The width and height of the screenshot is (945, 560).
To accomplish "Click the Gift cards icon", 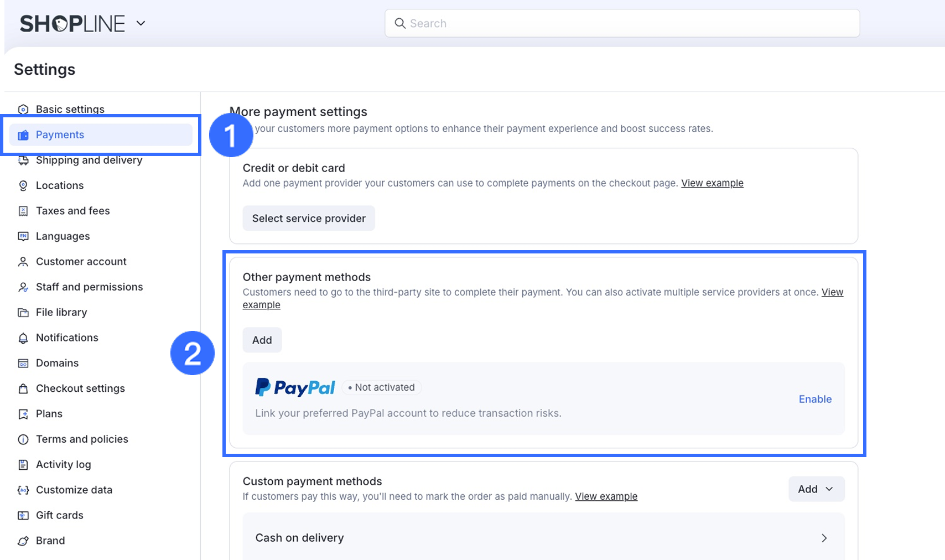I will (x=23, y=516).
